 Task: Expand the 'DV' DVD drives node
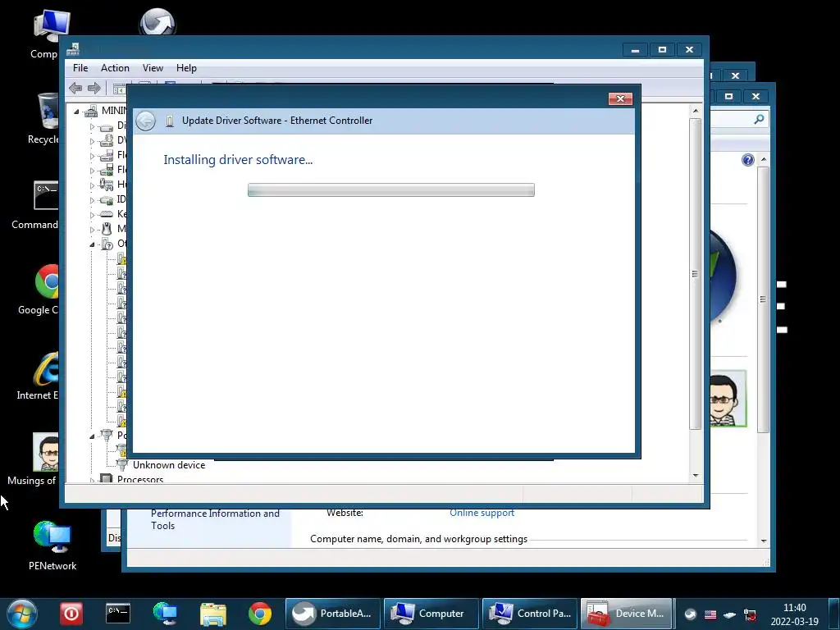pos(92,141)
